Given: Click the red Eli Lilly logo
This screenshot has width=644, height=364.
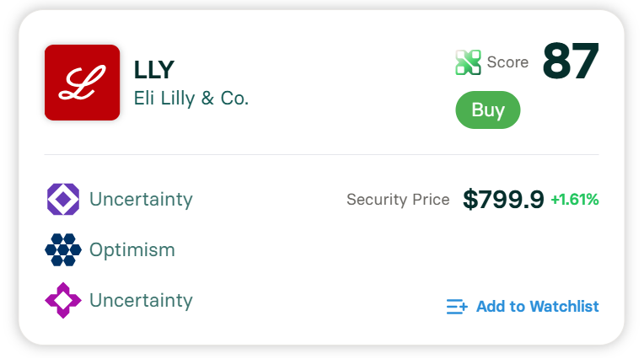Looking at the screenshot, I should (x=82, y=83).
